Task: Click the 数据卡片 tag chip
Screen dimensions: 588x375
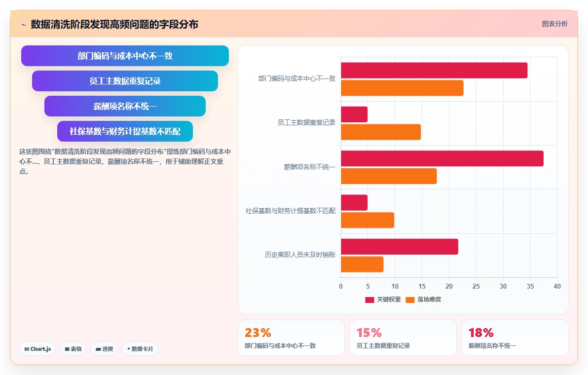Action: 140,349
